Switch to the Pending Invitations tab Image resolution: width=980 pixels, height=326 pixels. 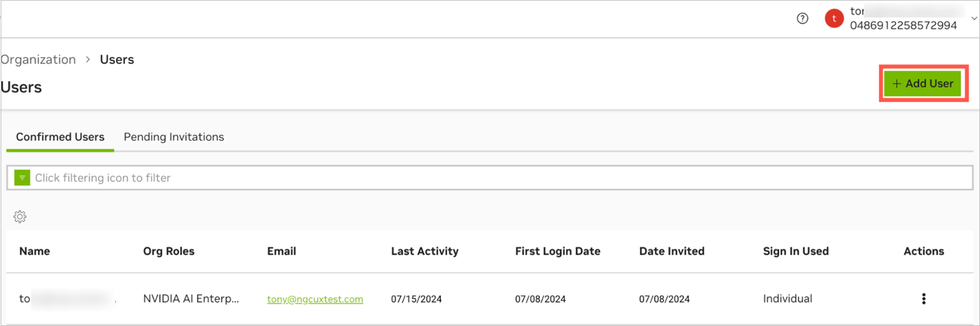(x=174, y=137)
